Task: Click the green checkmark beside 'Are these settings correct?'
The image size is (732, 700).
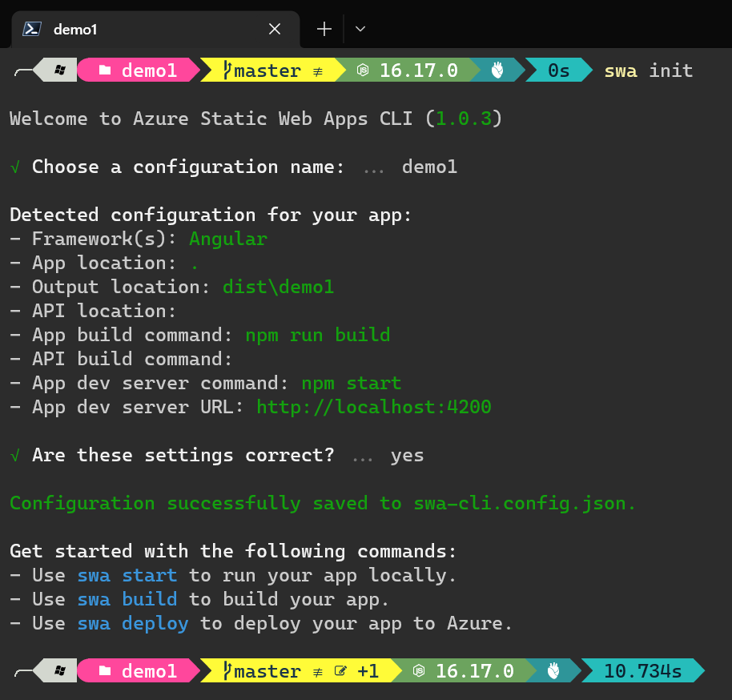Action: coord(15,455)
